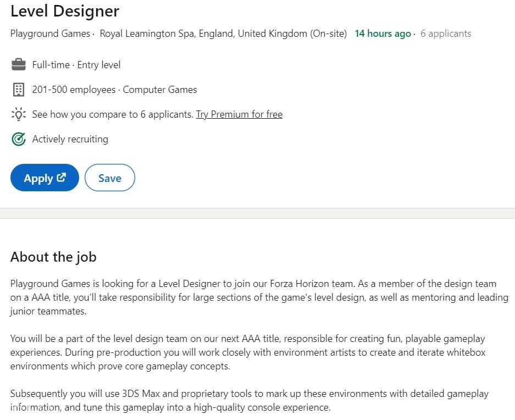Click the Level Designer job title
Image resolution: width=515 pixels, height=420 pixels.
tap(65, 11)
